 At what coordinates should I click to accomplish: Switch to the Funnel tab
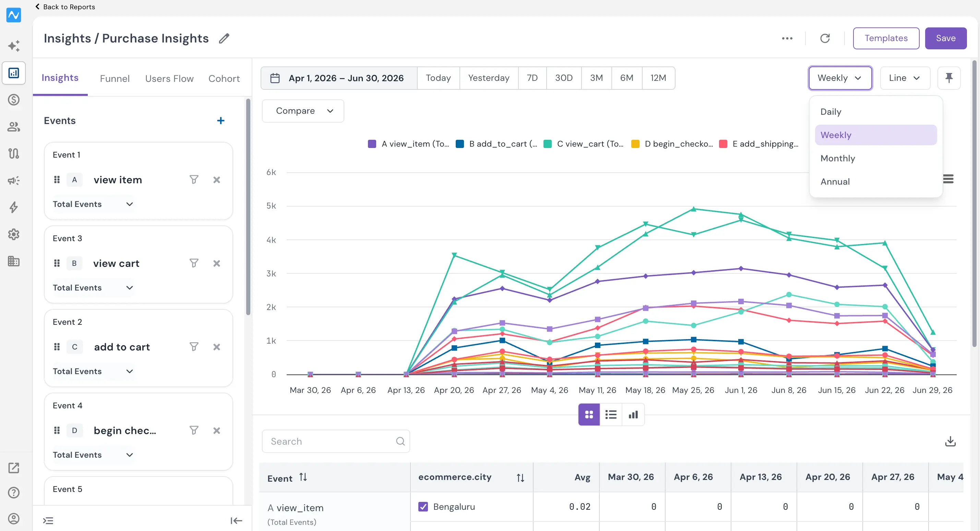click(115, 79)
